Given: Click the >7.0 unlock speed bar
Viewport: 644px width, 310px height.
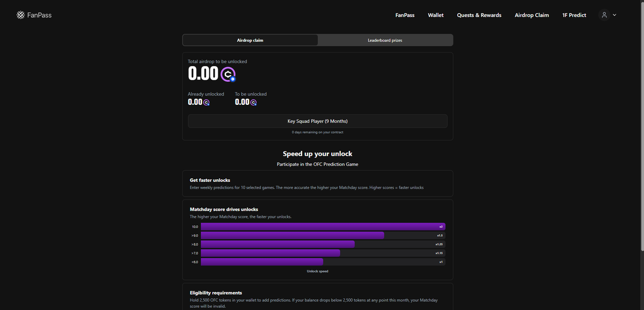Looking at the screenshot, I should (270, 253).
